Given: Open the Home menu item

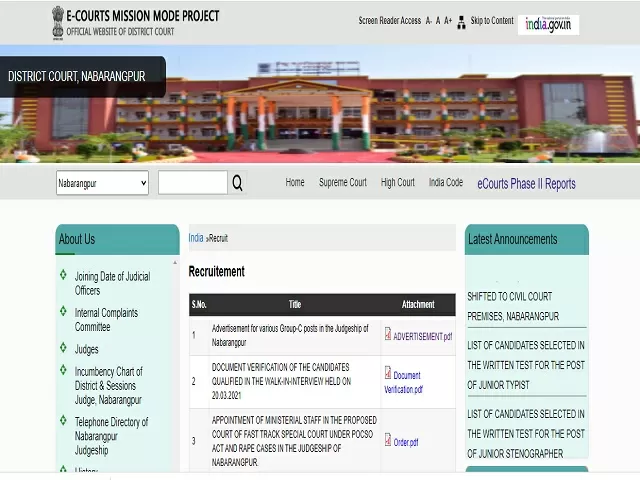Looking at the screenshot, I should [x=295, y=183].
